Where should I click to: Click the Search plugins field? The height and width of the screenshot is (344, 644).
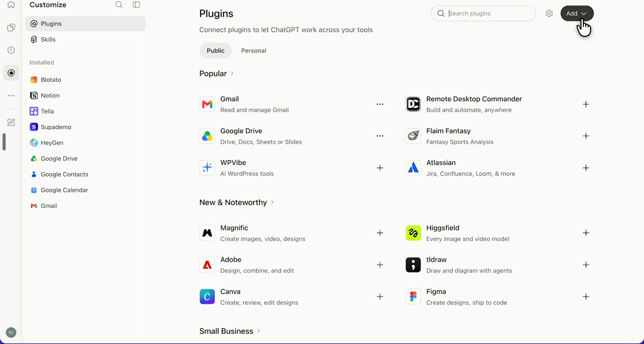[x=483, y=13]
